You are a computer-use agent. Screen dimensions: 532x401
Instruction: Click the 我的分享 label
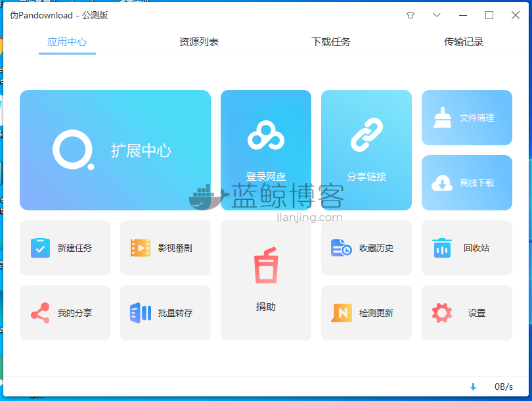[x=75, y=313]
